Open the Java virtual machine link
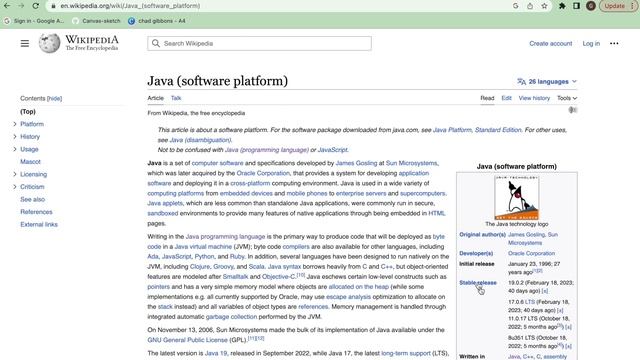Image resolution: width=640 pixels, height=360 pixels. pos(203,247)
